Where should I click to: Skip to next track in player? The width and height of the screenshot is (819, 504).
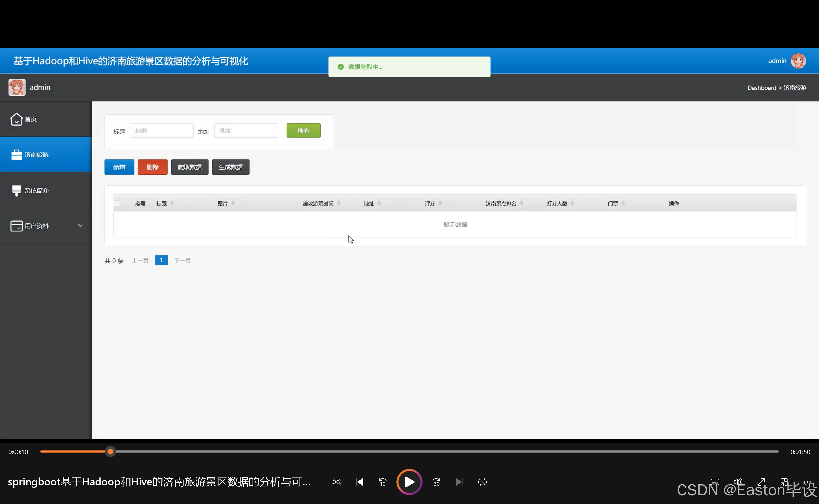459,482
